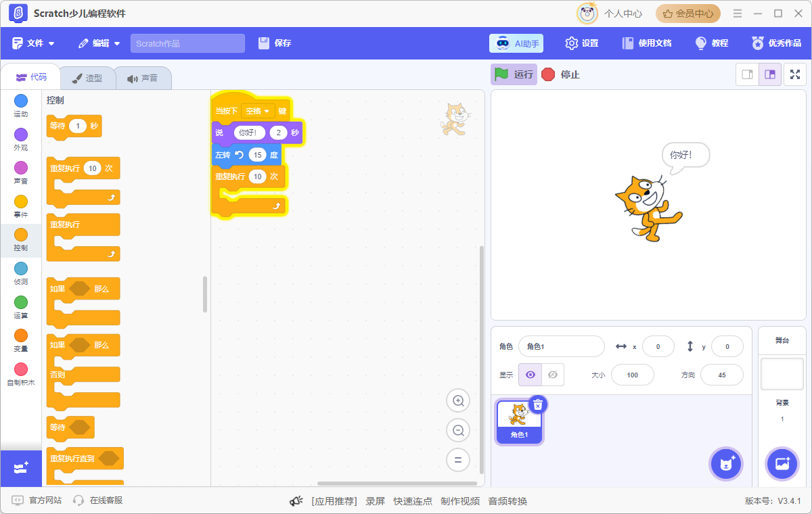This screenshot has width=812, height=514.
Task: Open the 编辑 menu dropdown
Action: pyautogui.click(x=99, y=43)
